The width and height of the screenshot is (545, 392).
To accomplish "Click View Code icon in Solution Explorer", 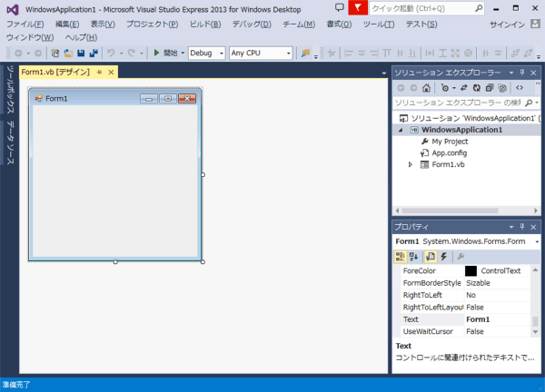I will tap(520, 88).
